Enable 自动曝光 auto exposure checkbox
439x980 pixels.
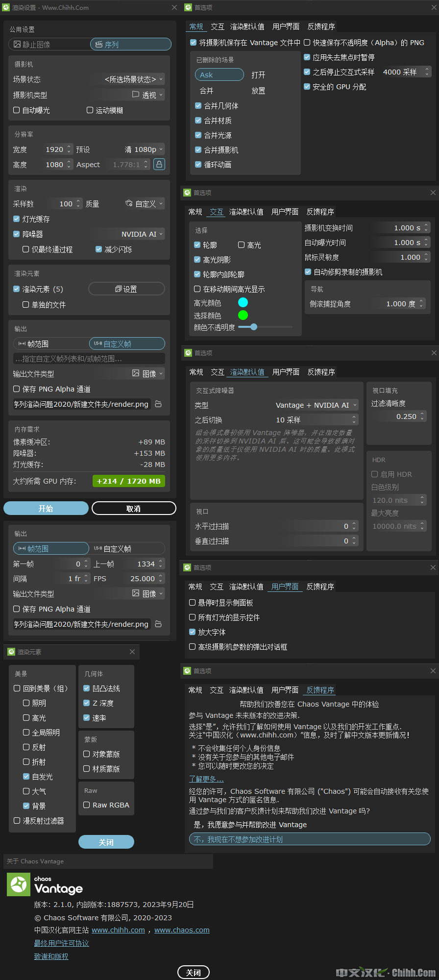click(17, 110)
